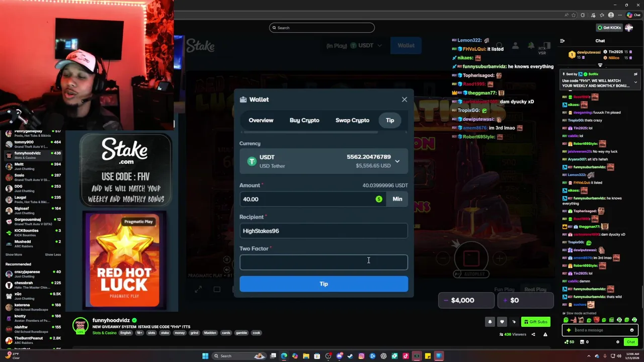Viewport: 644px width, 362px height.
Task: Send message with green Chat button
Action: [631, 342]
